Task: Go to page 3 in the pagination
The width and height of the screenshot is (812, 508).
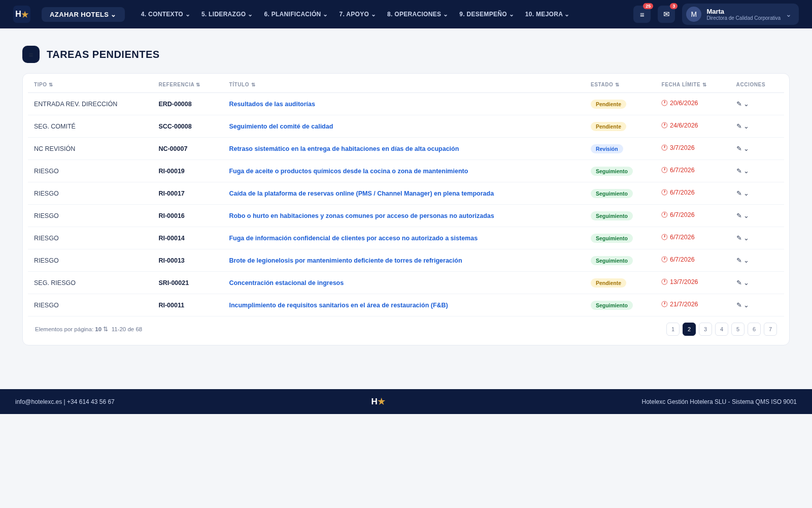Action: coord(705,329)
